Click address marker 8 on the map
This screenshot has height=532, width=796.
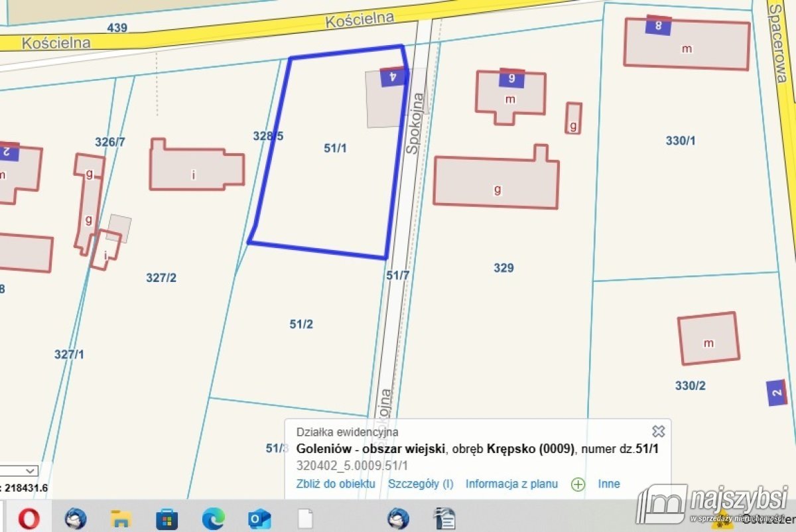click(x=658, y=26)
